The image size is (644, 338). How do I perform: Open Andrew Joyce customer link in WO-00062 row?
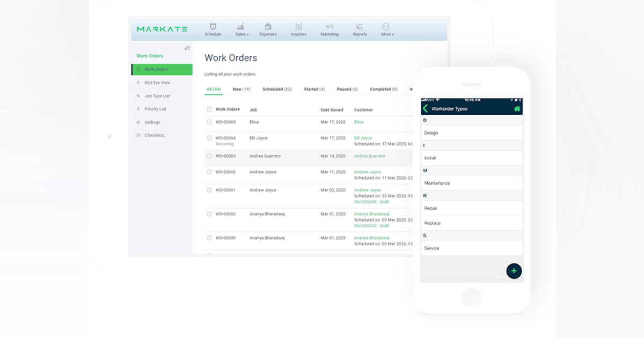[368, 172]
